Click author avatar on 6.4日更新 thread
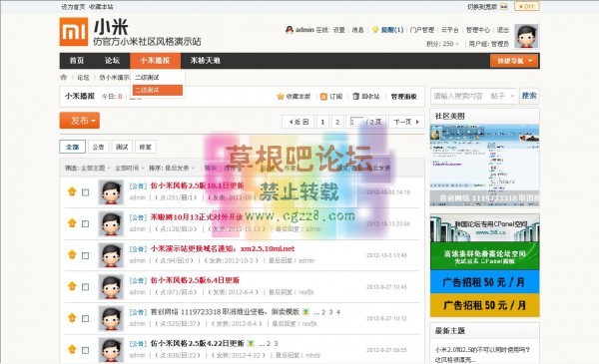The image size is (599, 364). (x=111, y=286)
